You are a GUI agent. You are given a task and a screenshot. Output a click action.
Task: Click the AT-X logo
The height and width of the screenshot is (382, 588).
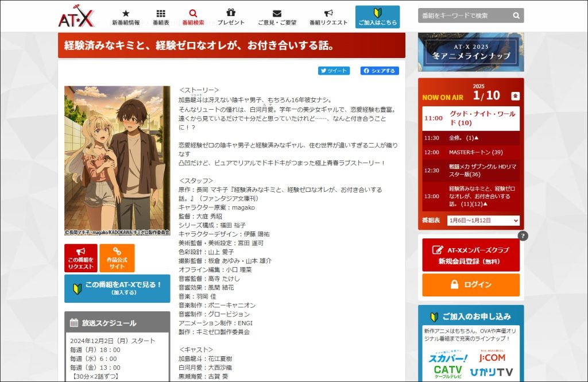click(76, 17)
